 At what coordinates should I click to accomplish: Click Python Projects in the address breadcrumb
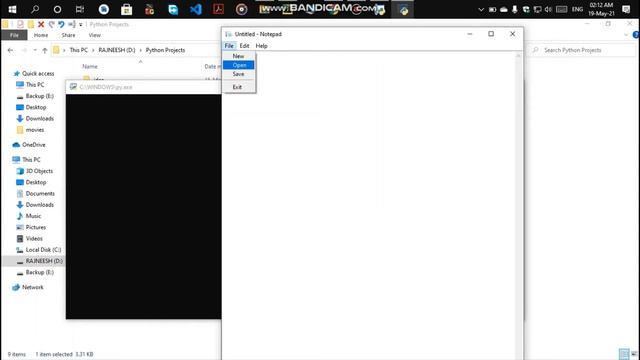coord(165,50)
